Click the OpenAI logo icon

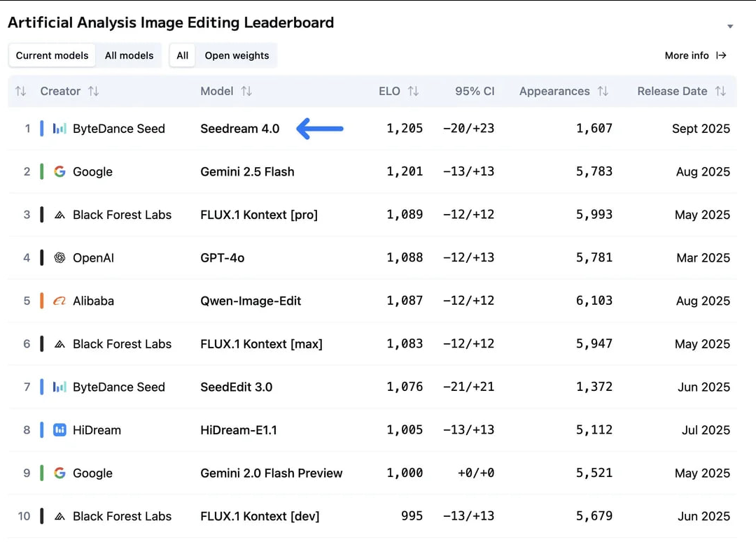60,258
